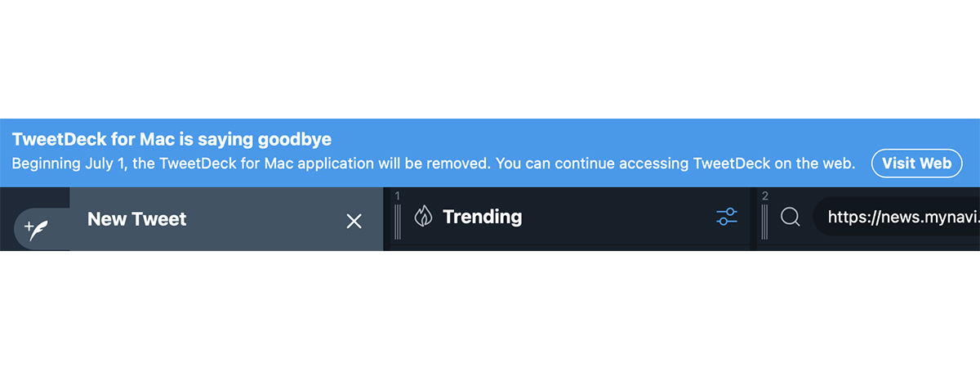Click the magnifier search icon in column 2
This screenshot has height=368, width=980.
coord(790,217)
